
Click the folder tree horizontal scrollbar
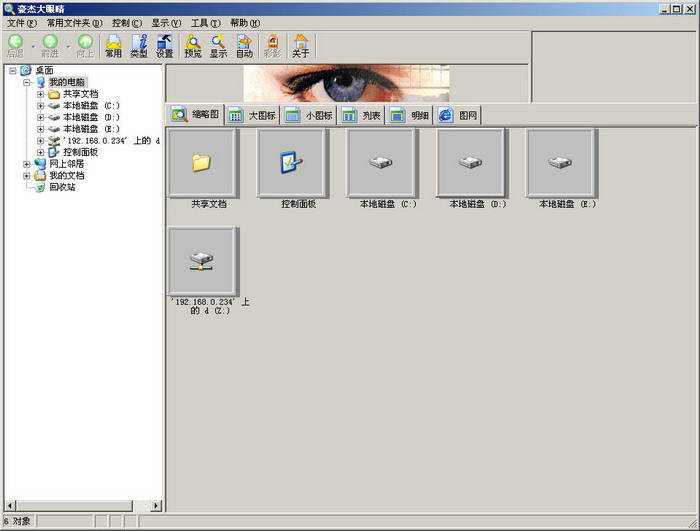75,505
